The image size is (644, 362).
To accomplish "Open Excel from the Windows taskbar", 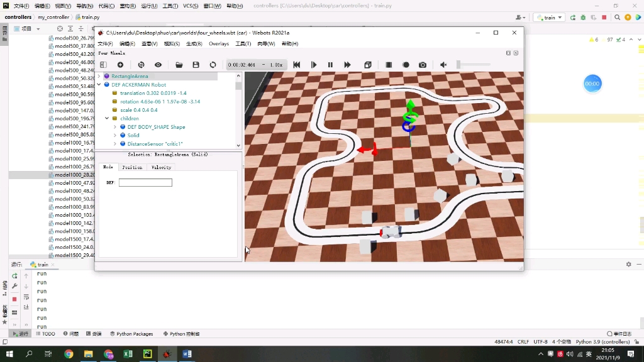I will pyautogui.click(x=128, y=354).
